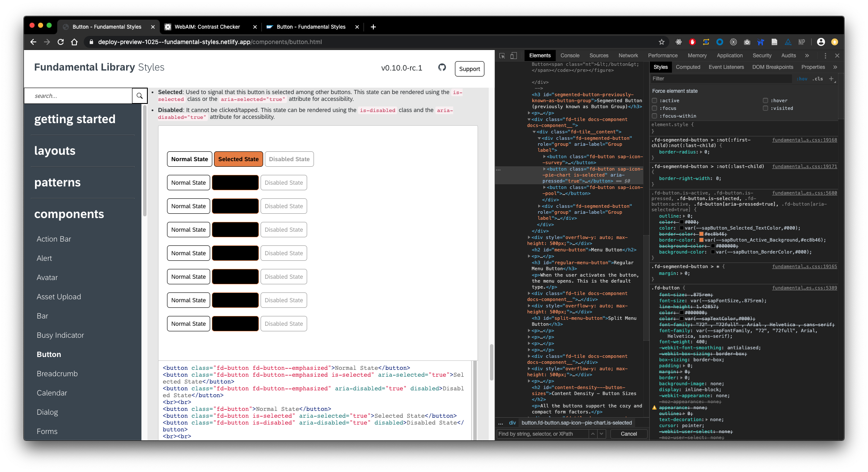Expand the sap-icon--pool button node
Screen dimensions: 868x472
(544, 188)
